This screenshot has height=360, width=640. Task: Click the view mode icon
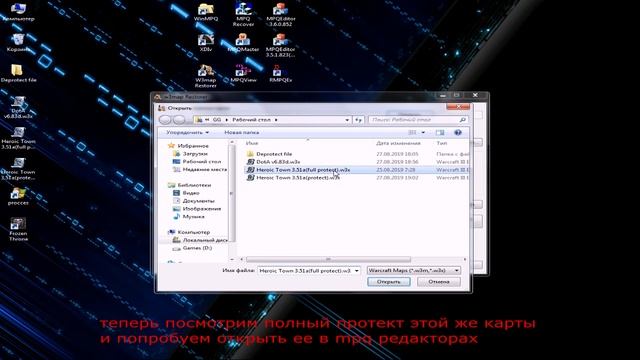413,133
